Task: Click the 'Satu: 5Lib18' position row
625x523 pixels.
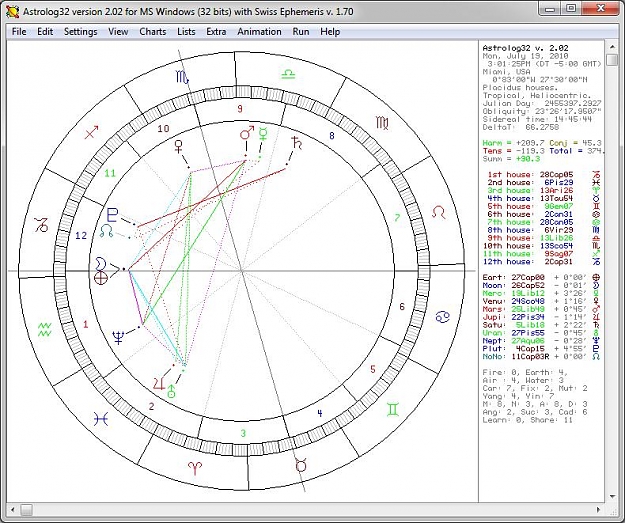Action: coord(541,325)
